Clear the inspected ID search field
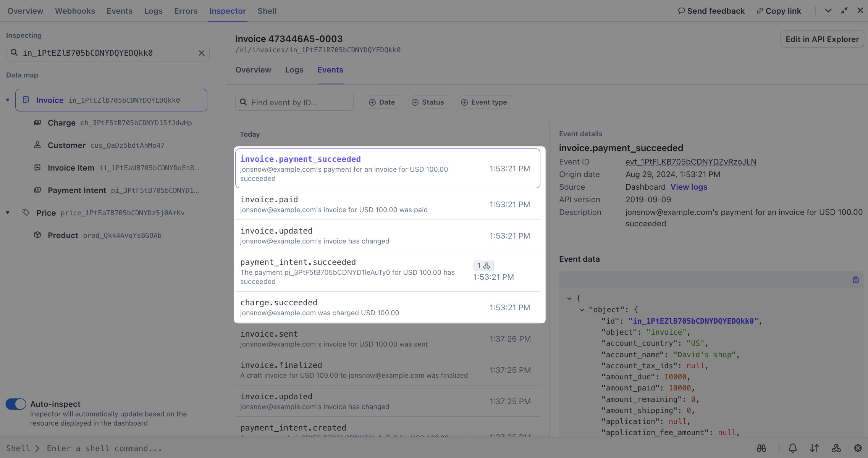 pyautogui.click(x=202, y=53)
